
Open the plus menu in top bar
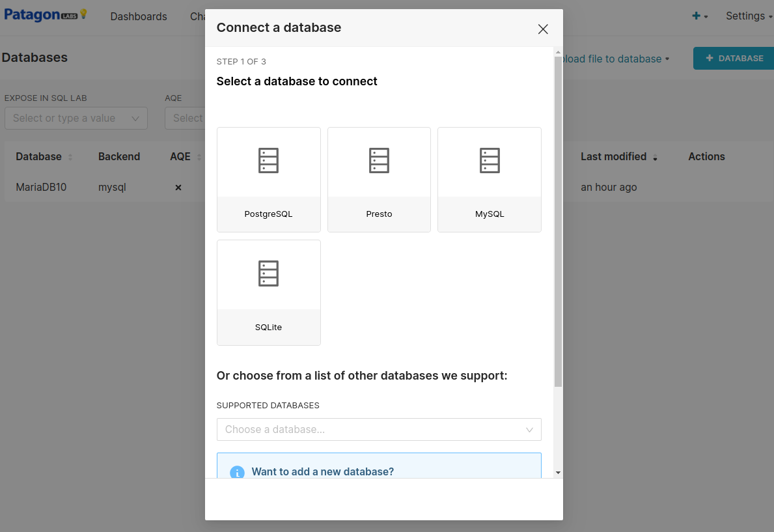pyautogui.click(x=700, y=16)
